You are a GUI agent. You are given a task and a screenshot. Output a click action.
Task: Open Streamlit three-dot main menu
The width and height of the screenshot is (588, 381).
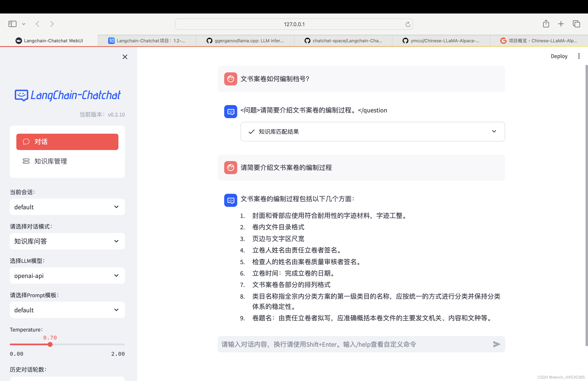point(579,56)
